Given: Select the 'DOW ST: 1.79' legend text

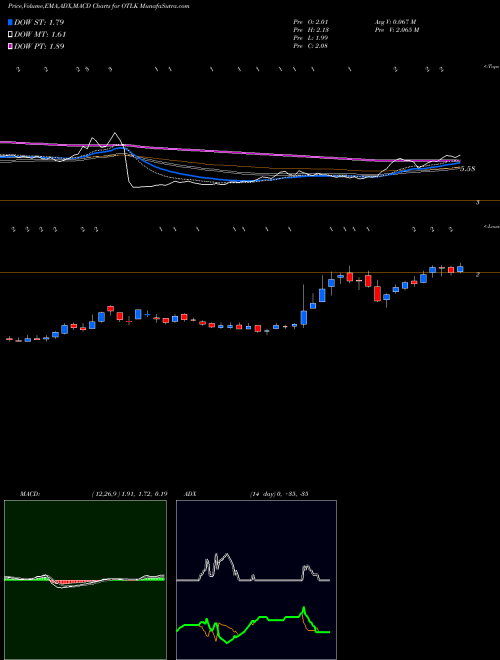Looking at the screenshot, I should coord(39,22).
